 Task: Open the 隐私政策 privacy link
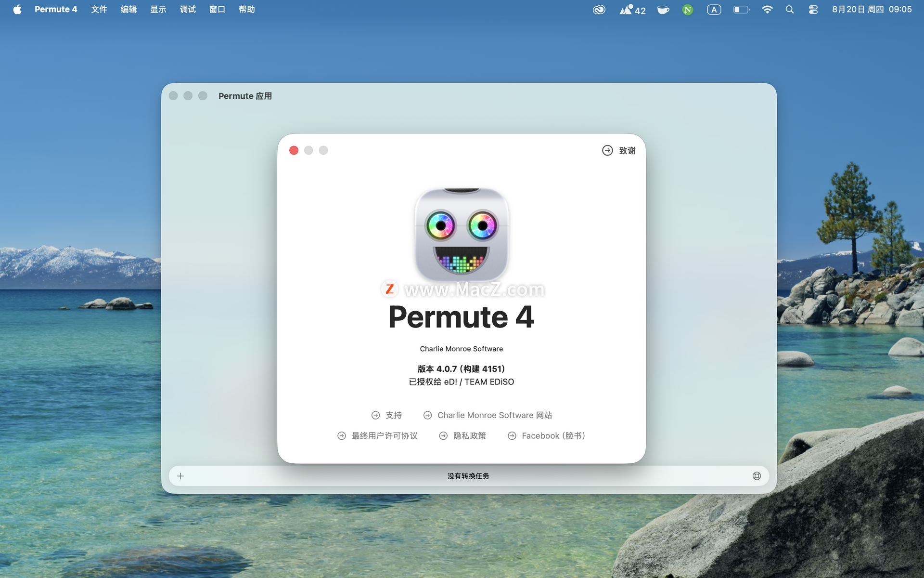pos(462,436)
